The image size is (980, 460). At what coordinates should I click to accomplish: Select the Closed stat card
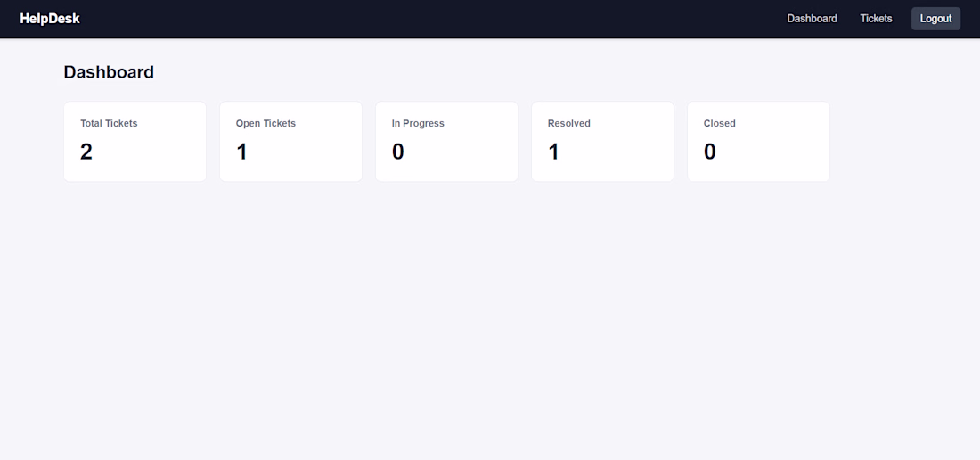coord(759,141)
